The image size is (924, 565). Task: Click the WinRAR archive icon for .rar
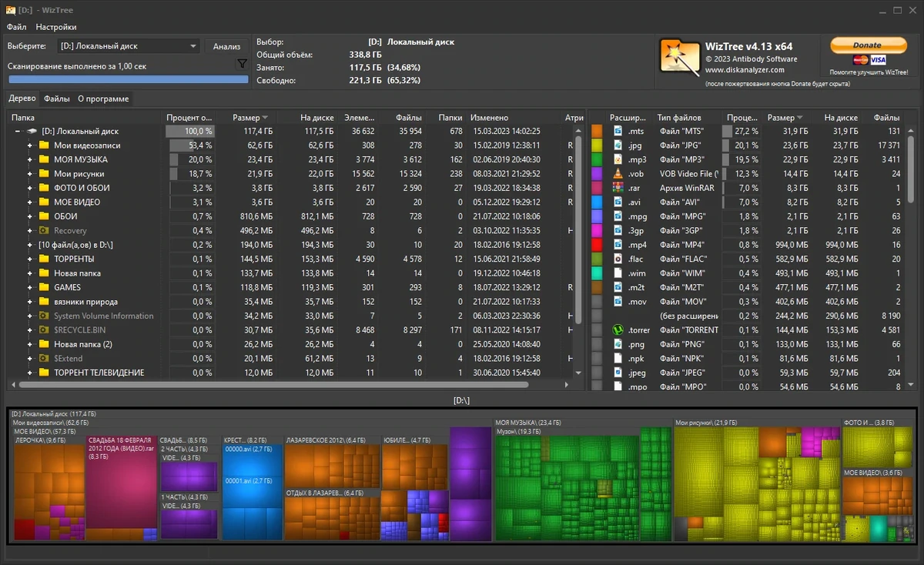tap(618, 188)
